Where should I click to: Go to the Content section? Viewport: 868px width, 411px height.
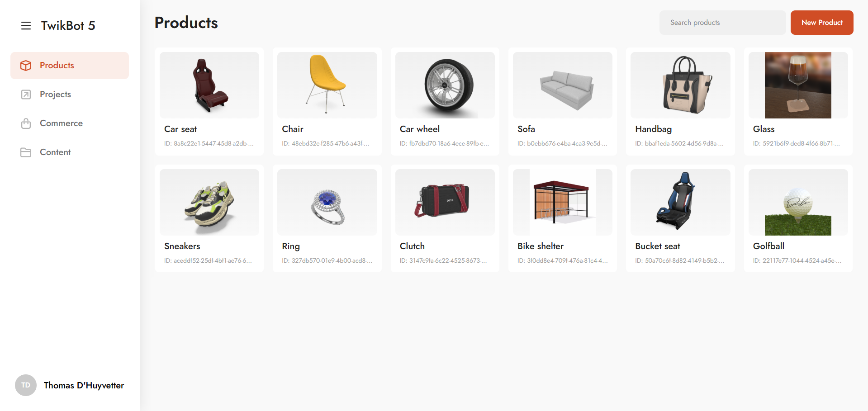point(70,152)
